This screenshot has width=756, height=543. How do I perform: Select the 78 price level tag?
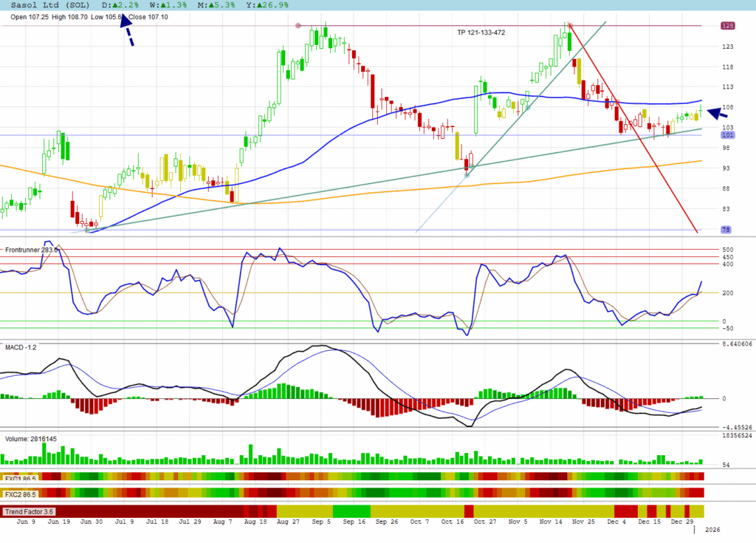[727, 230]
